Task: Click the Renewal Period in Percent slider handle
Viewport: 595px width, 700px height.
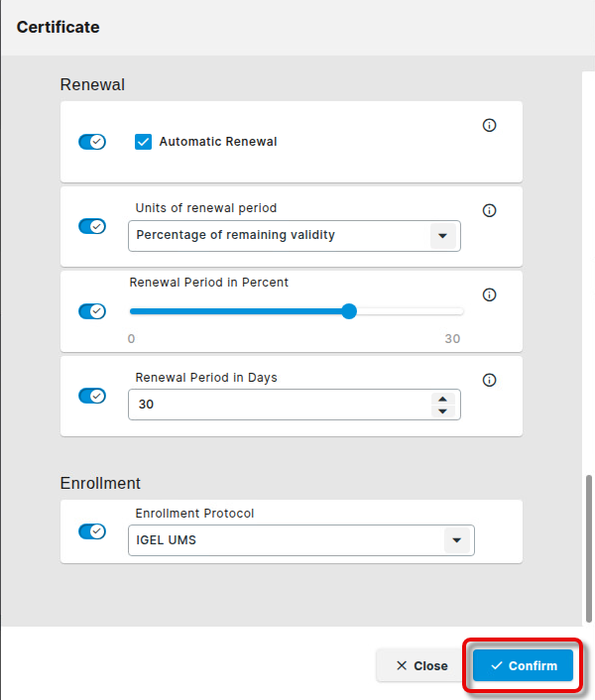Action: pyautogui.click(x=349, y=311)
